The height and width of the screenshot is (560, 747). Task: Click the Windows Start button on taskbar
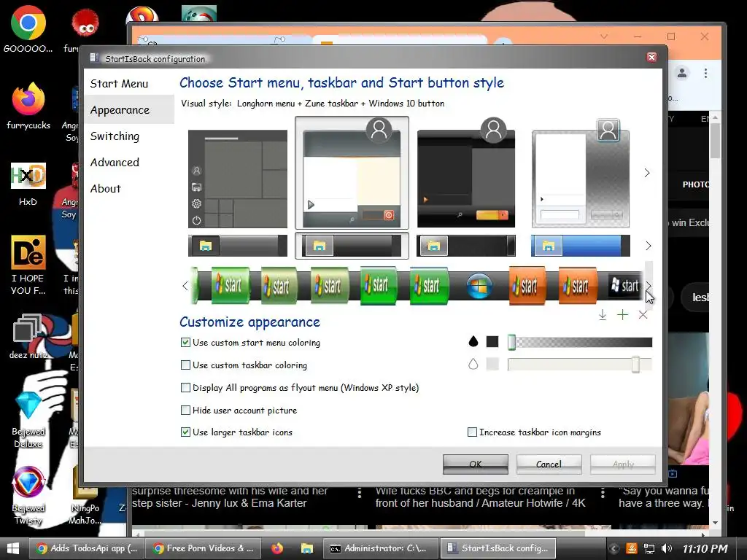[x=13, y=548]
